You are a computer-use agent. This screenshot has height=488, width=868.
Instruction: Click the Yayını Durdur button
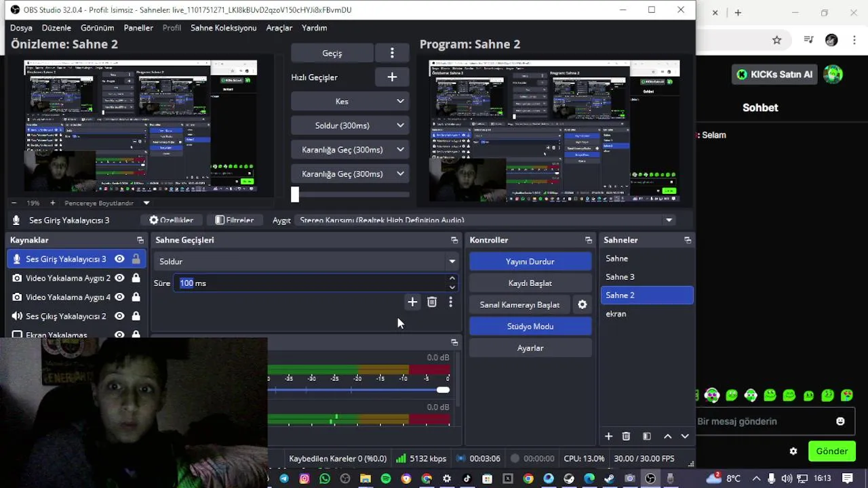(530, 262)
